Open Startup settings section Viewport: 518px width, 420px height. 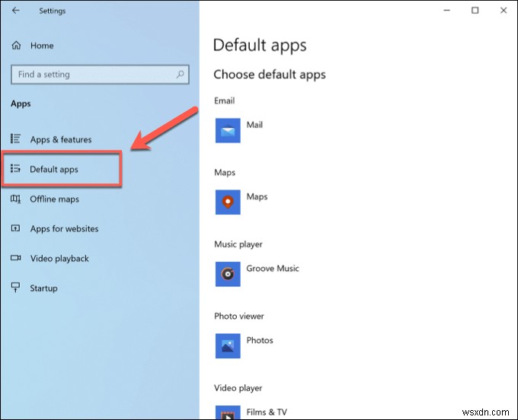pyautogui.click(x=43, y=288)
